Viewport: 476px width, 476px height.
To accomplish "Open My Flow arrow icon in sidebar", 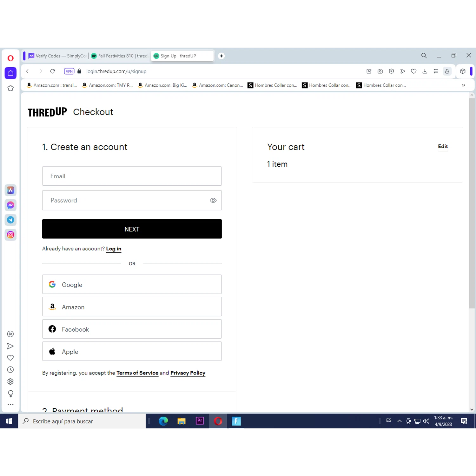I will pyautogui.click(x=10, y=346).
